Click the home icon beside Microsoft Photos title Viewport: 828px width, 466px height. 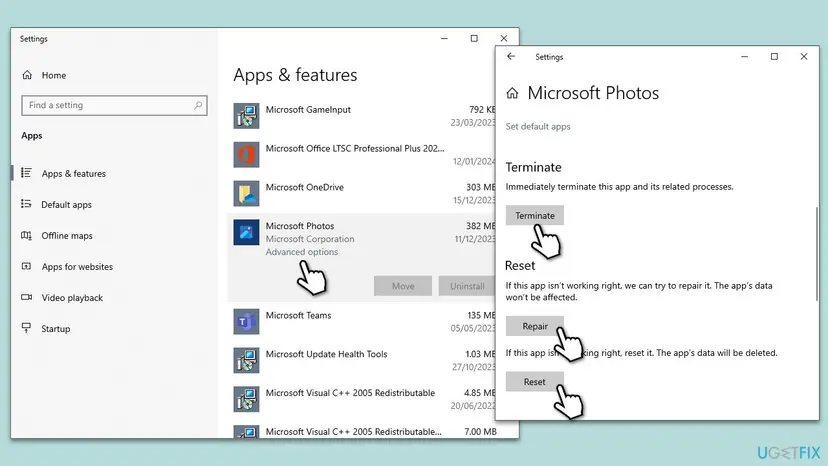[x=512, y=94]
